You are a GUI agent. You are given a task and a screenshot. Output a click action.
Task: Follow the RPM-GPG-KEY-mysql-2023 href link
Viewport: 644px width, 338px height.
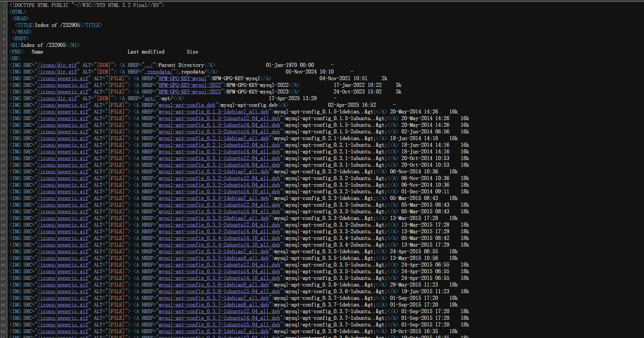189,92
